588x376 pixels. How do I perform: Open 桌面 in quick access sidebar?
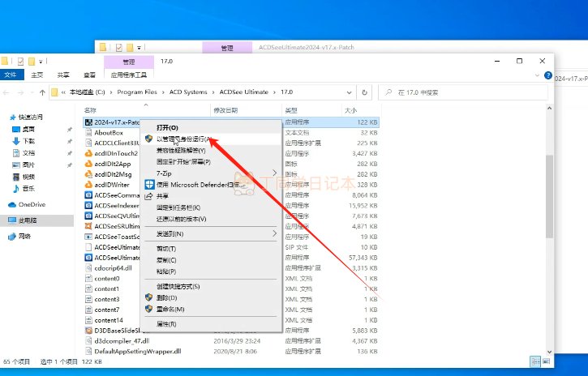click(x=28, y=129)
